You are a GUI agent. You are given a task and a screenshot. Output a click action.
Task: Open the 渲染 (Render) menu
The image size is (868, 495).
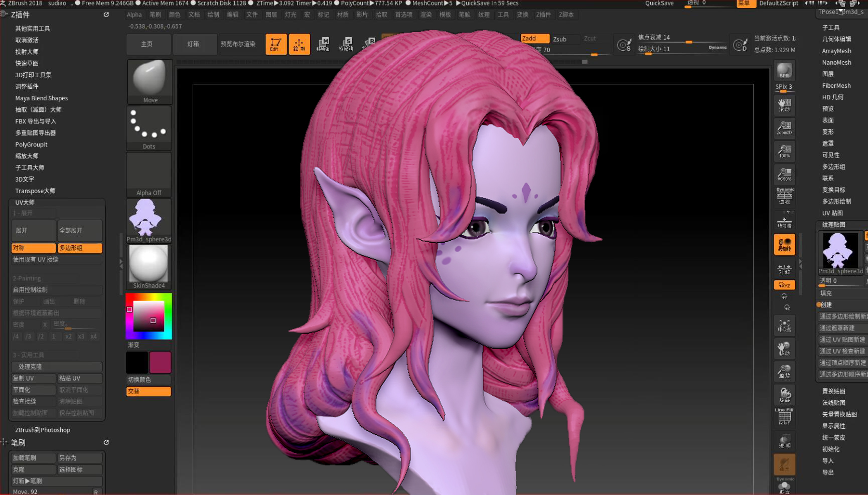[425, 15]
